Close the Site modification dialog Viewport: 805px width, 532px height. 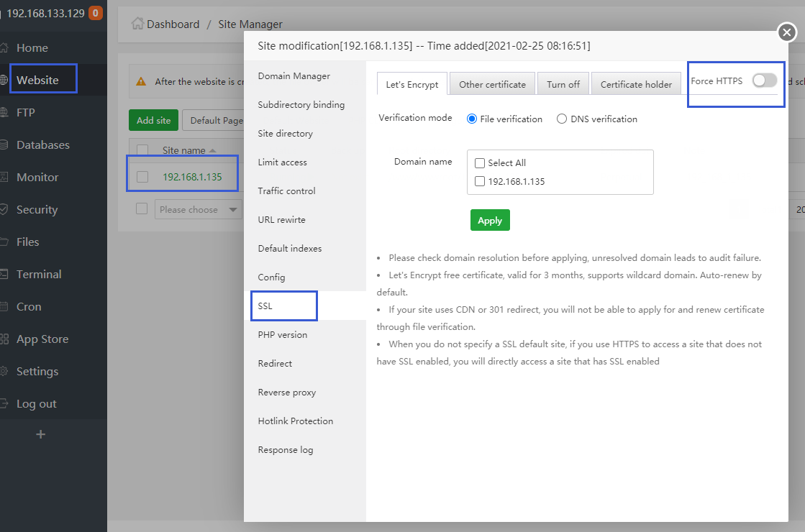point(787,32)
